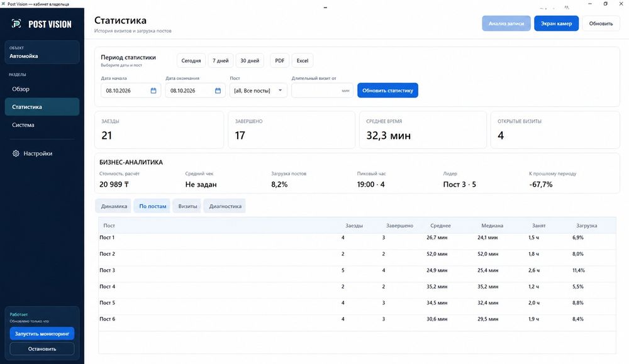The width and height of the screenshot is (629, 364).
Task: Switch to the Динамика tab
Action: [x=114, y=206]
